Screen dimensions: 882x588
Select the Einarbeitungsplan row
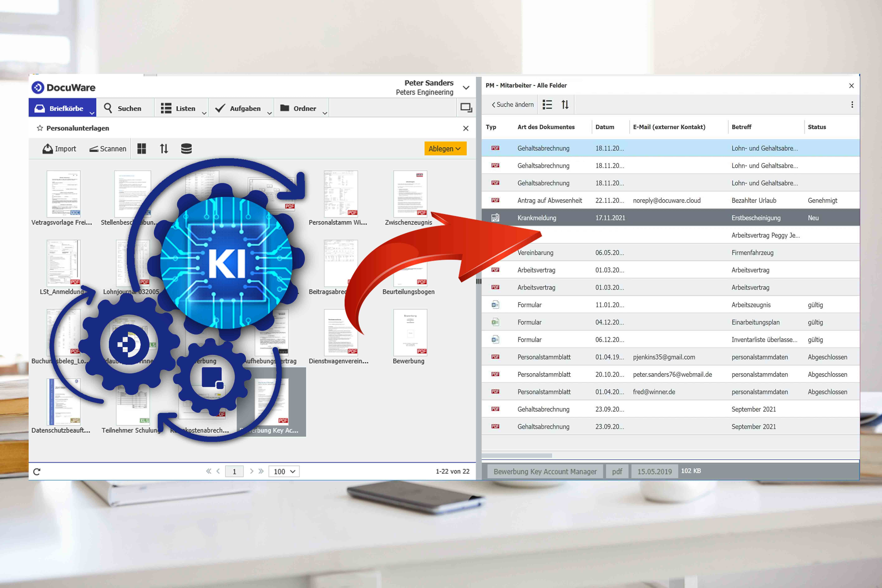coord(670,322)
